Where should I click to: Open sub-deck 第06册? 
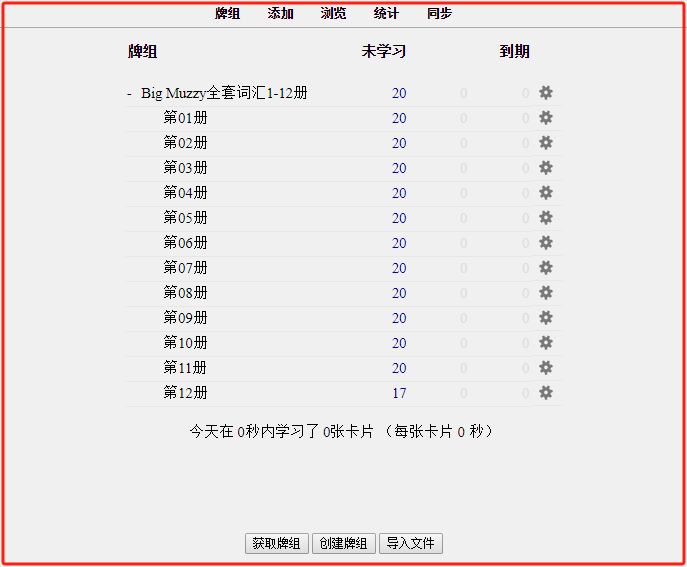tap(185, 242)
